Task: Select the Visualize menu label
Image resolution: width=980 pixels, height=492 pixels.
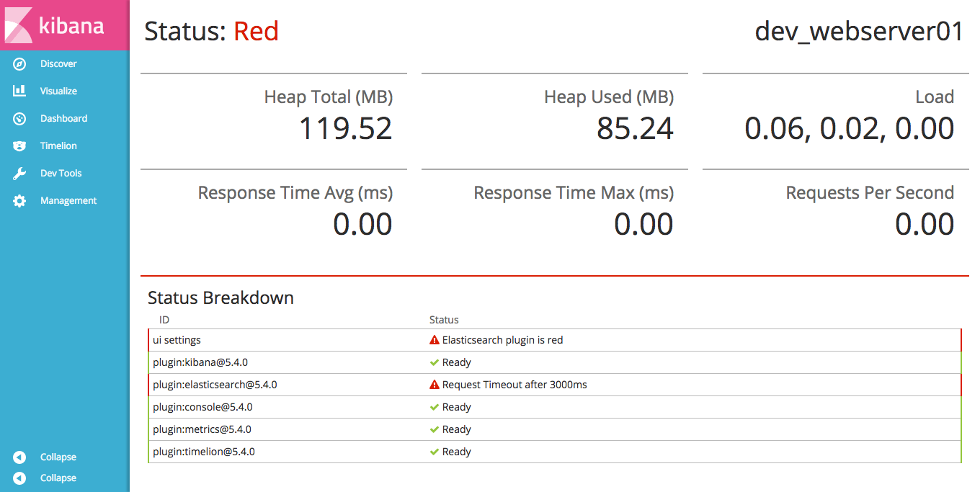Action: [58, 91]
